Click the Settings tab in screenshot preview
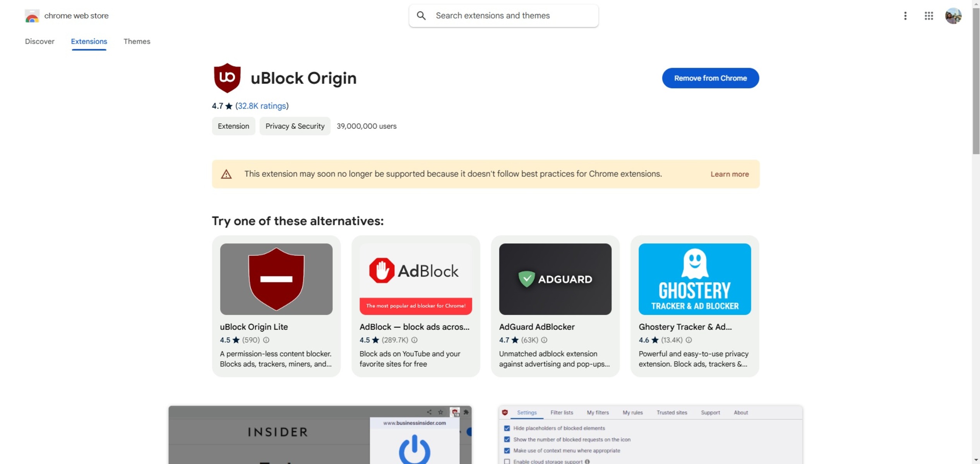This screenshot has height=464, width=980. pos(527,413)
